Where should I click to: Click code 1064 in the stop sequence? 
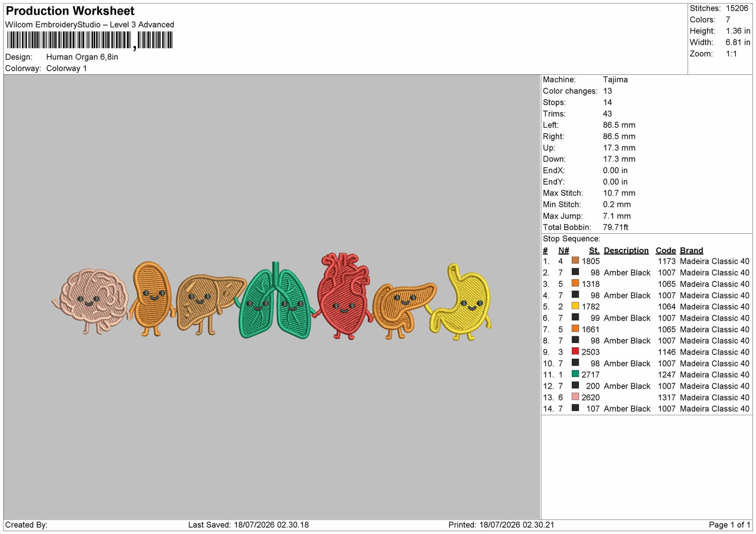(x=667, y=306)
